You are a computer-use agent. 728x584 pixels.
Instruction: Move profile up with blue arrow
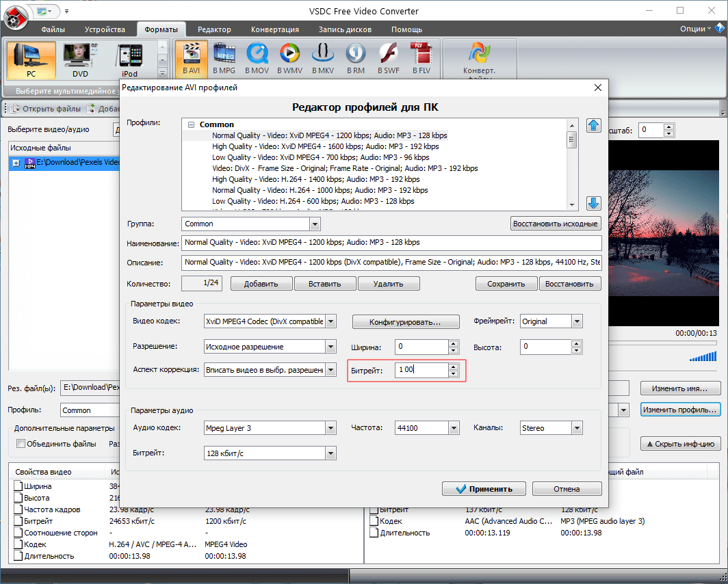coord(593,126)
